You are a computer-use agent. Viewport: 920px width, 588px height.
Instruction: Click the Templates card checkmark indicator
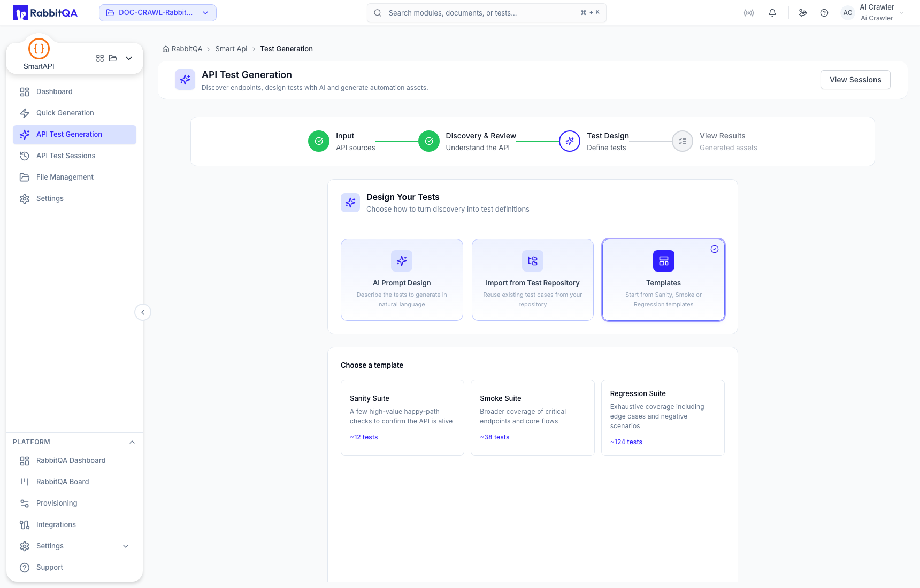pos(715,249)
